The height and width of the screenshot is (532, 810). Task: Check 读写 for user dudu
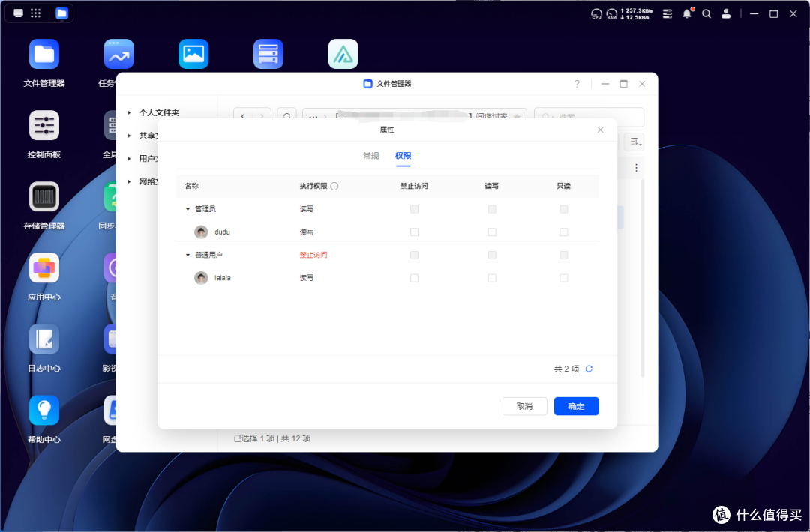pos(492,232)
